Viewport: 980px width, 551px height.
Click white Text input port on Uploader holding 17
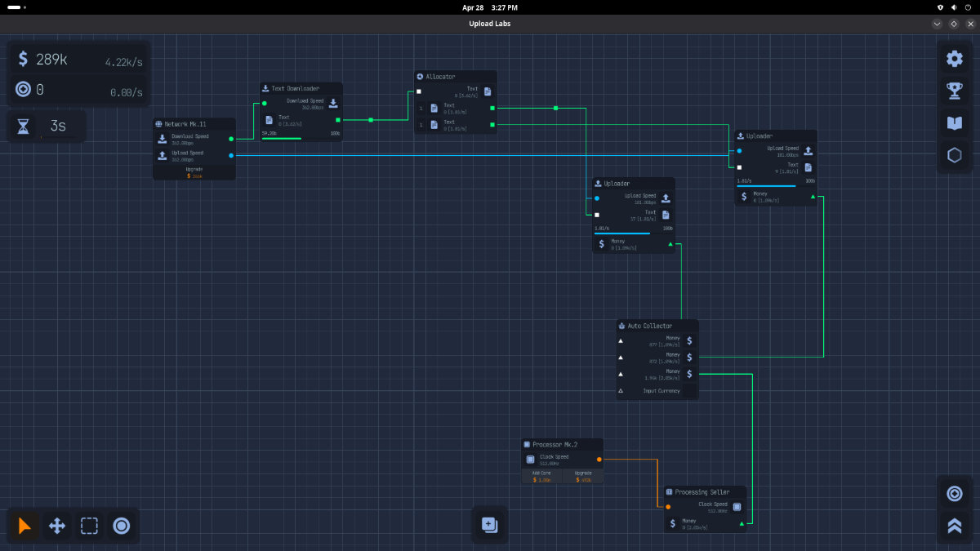[x=597, y=215]
